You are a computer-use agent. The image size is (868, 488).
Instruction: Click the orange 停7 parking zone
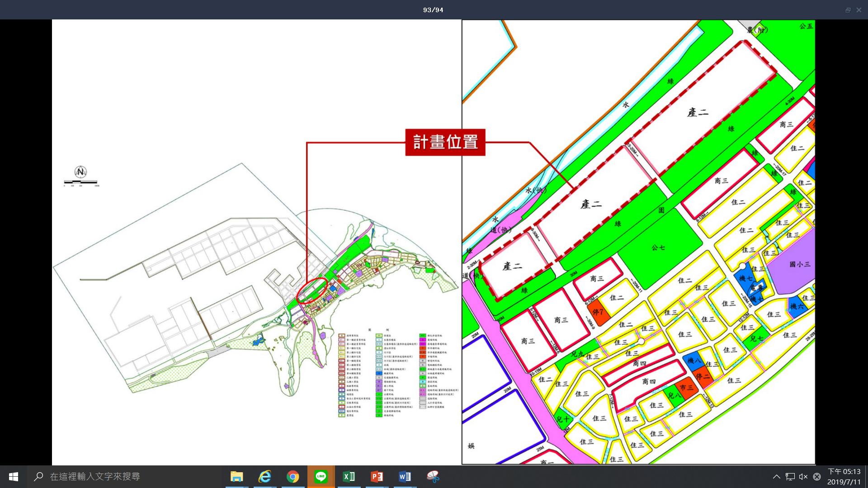click(598, 312)
